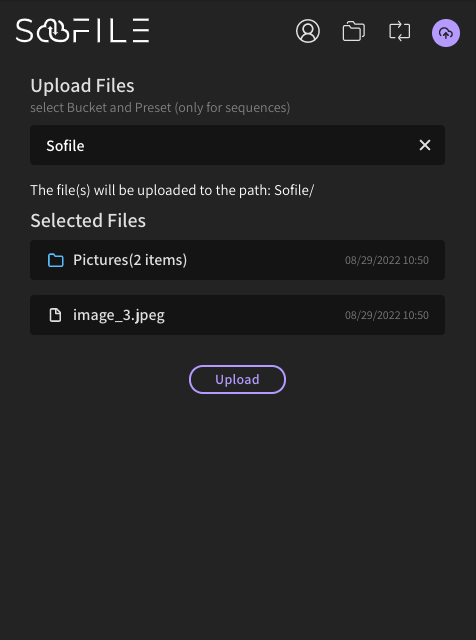This screenshot has width=476, height=640.
Task: Clear the Sofile bucket selection with X
Action: [425, 145]
